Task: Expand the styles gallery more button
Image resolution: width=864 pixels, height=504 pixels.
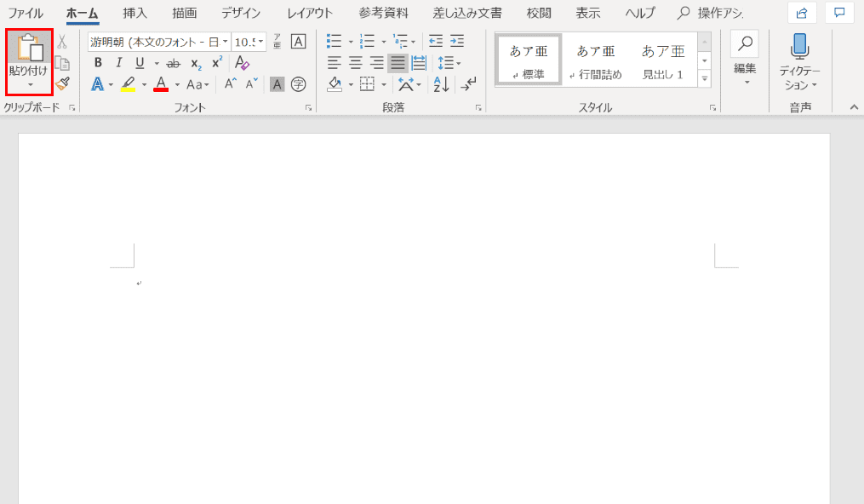Action: 704,79
